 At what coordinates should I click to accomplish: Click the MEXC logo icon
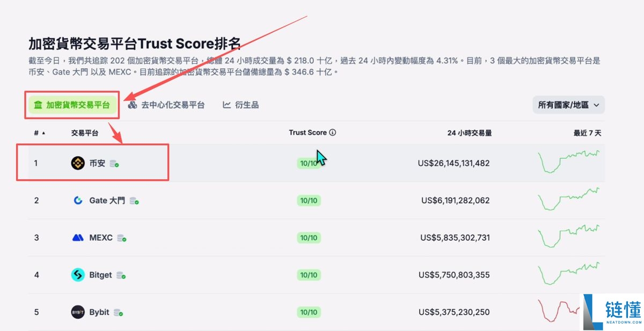click(x=78, y=238)
